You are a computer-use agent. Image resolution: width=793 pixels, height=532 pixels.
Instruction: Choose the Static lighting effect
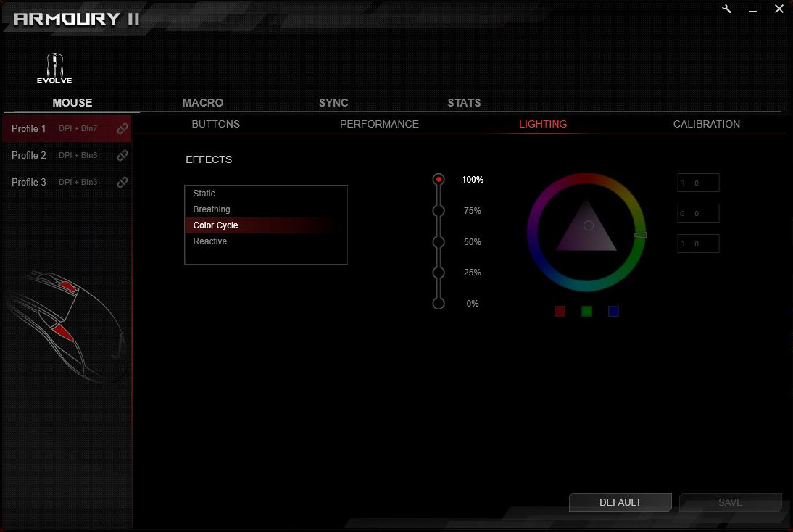265,194
